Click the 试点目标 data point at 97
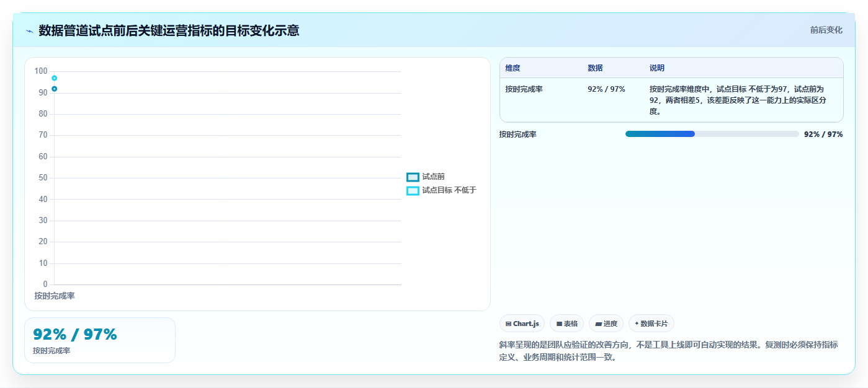The height and width of the screenshot is (388, 868). tap(55, 78)
